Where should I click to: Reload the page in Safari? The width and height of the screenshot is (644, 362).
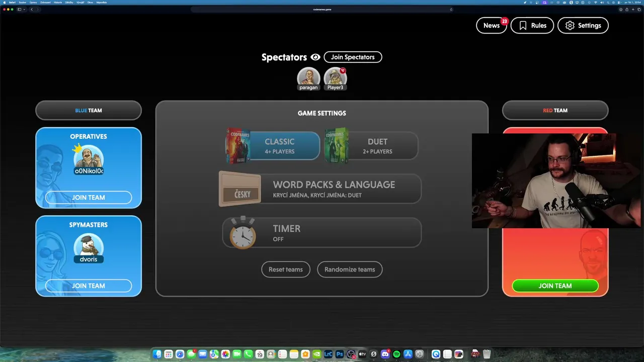[451, 9]
